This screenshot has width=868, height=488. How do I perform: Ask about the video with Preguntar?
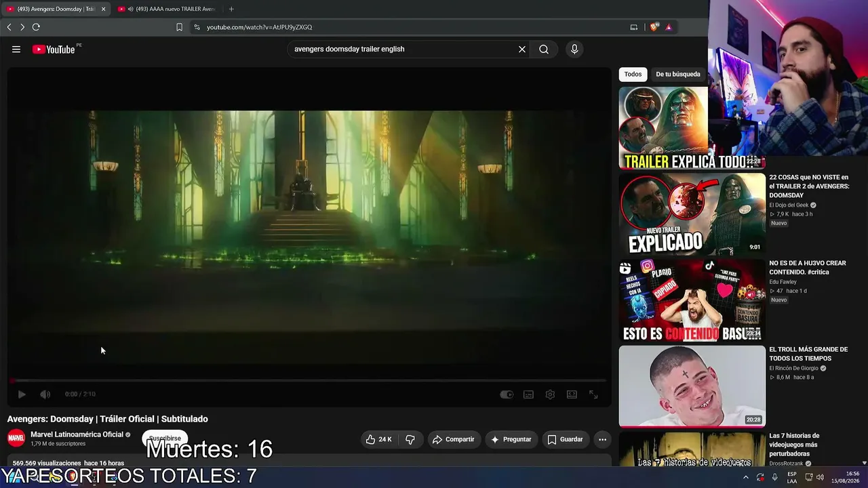(511, 439)
